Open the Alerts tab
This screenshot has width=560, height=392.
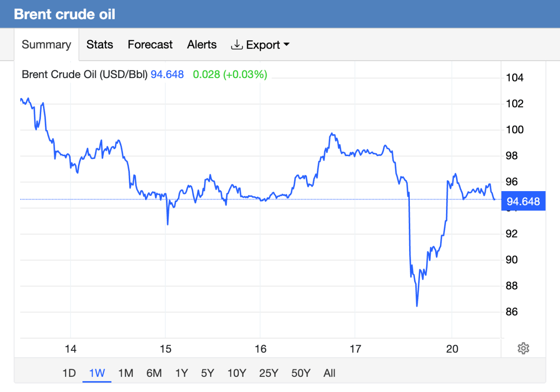point(201,45)
